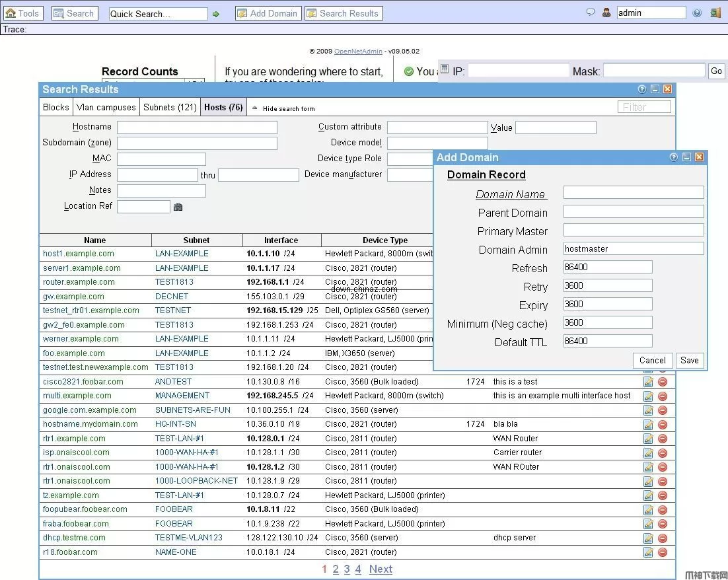The image size is (728, 580).
Task: Click Go next to the Mask field
Action: pos(716,71)
